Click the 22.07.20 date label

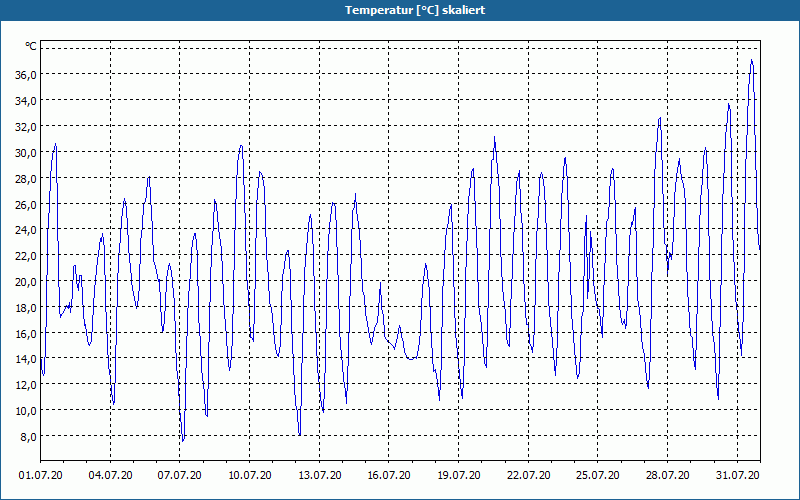point(529,475)
